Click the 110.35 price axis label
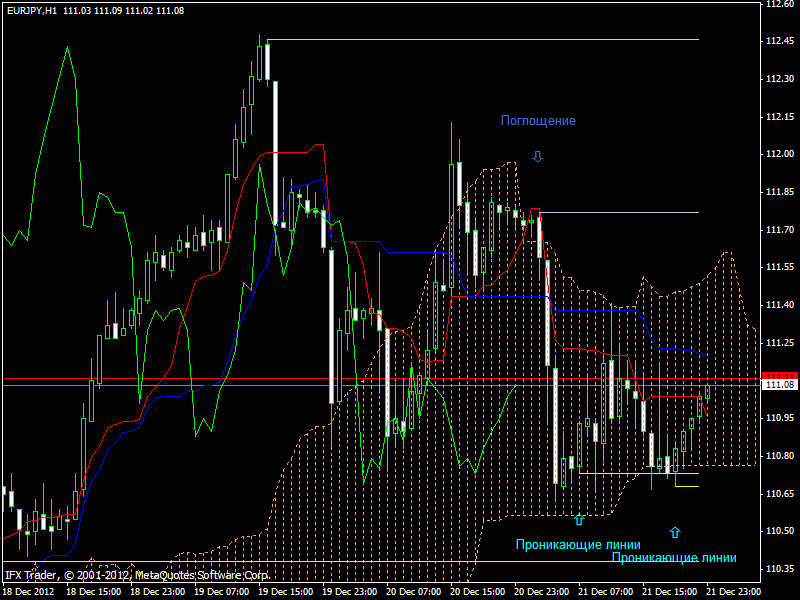 point(779,569)
